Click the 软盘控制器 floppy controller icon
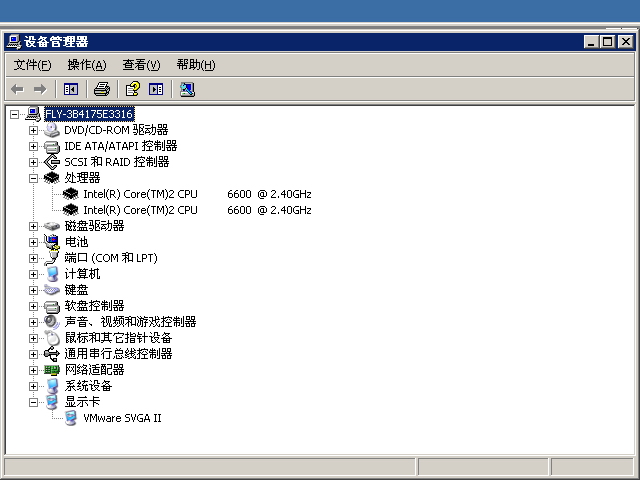This screenshot has width=640, height=480. point(51,306)
